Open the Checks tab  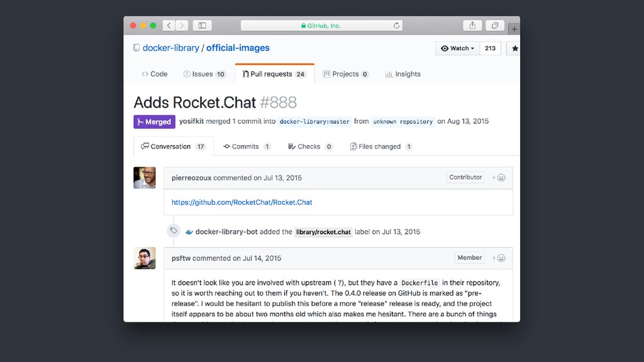[x=310, y=146]
